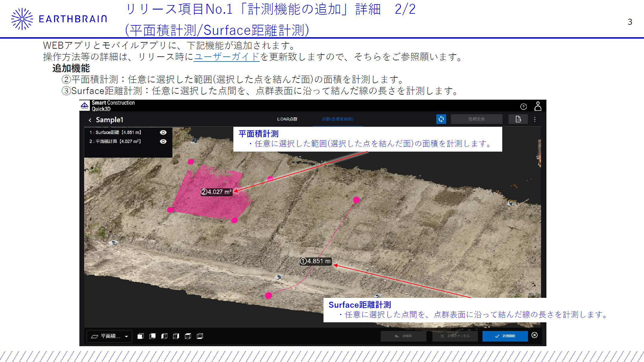Viewport: 644px width, 362px height.
Task: Toggle visibility of 平面積計算 4.027 m² measurement
Action: point(163,141)
